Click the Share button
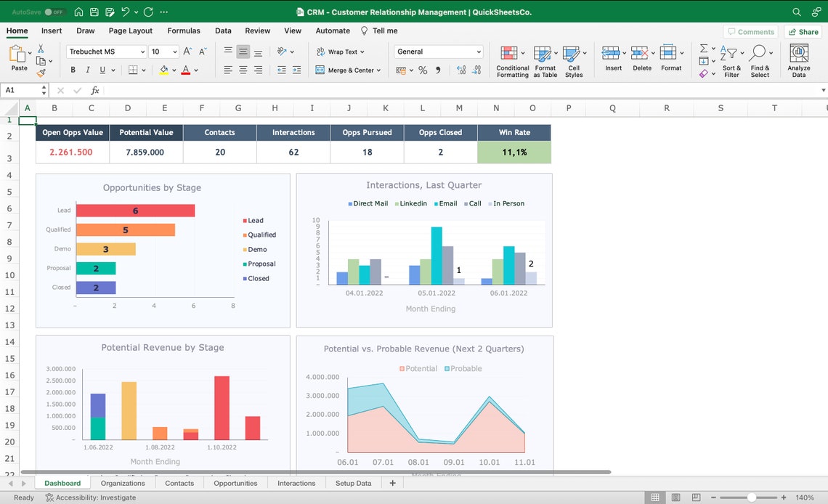Viewport: 828px width, 504px height. [803, 32]
